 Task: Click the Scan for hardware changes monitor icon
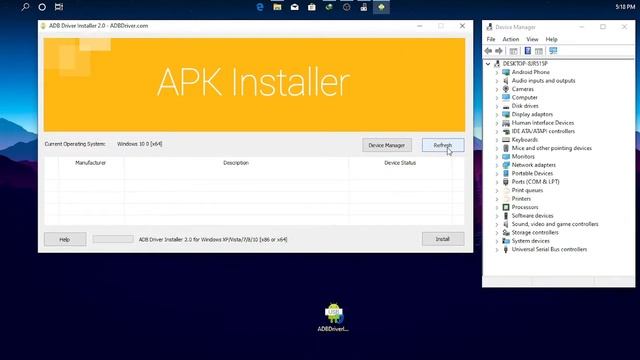(553, 51)
